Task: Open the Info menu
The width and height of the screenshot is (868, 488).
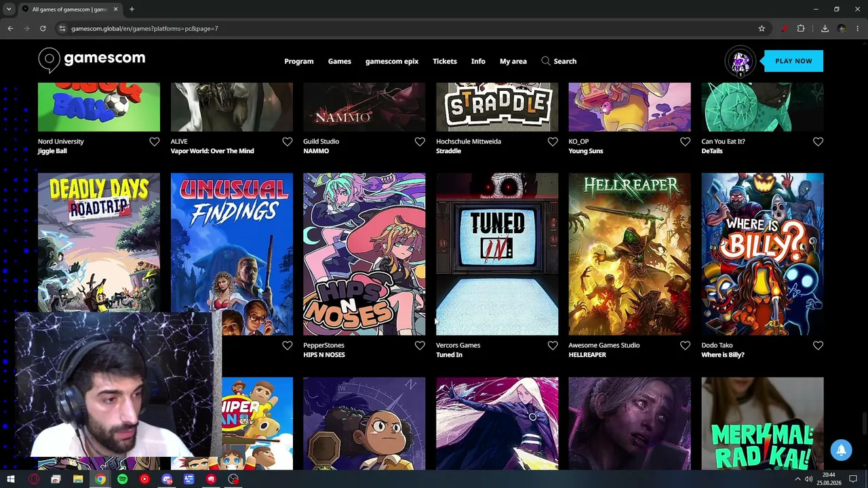Action: click(478, 61)
